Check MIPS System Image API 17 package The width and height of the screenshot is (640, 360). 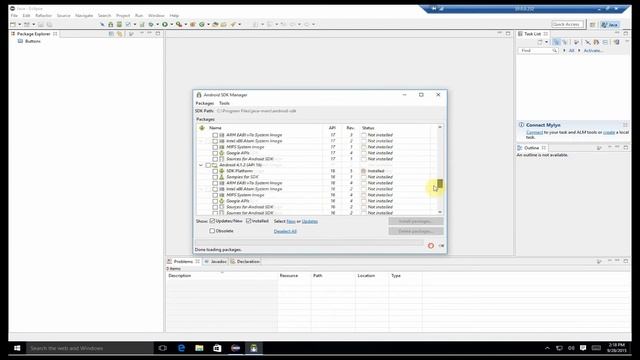point(215,147)
